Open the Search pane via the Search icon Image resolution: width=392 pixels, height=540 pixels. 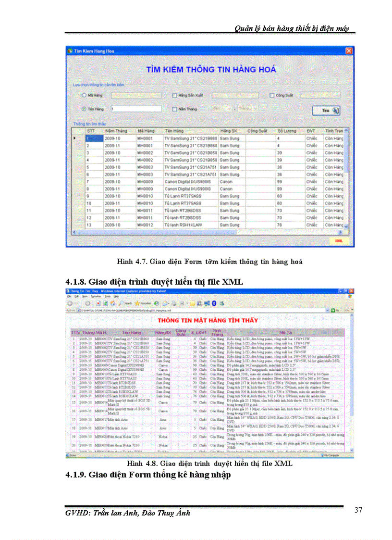click(122, 303)
